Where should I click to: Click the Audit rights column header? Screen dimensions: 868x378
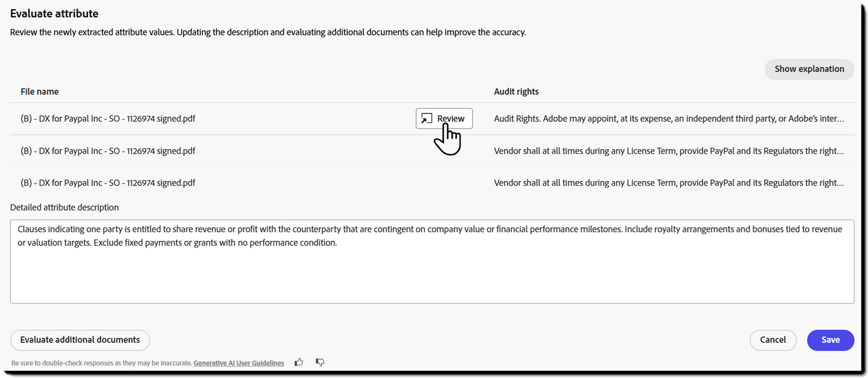coord(516,91)
